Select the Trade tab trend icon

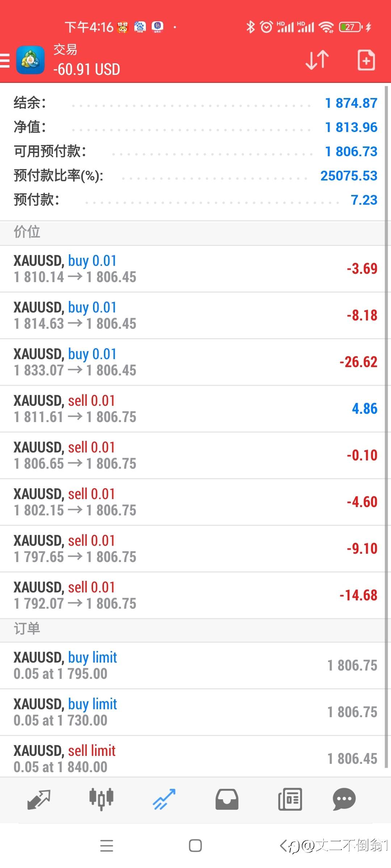point(164,799)
